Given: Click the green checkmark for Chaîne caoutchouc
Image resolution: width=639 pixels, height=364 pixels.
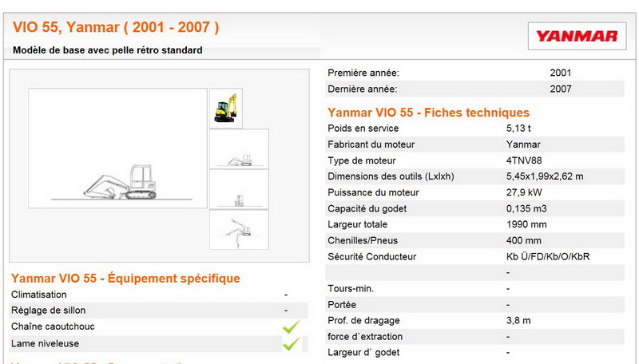Looking at the screenshot, I should [291, 326].
